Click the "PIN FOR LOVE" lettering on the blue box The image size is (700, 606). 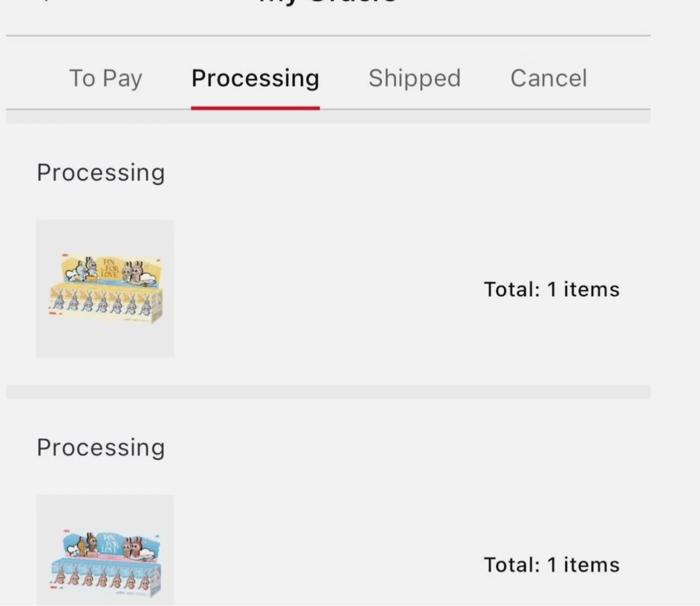tap(110, 542)
